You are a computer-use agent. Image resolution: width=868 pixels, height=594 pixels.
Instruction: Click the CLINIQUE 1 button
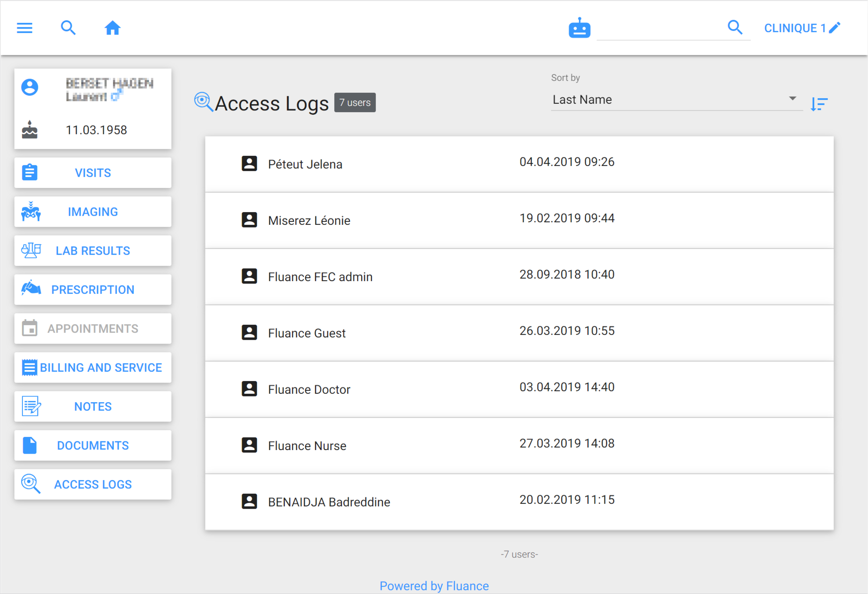click(x=795, y=28)
